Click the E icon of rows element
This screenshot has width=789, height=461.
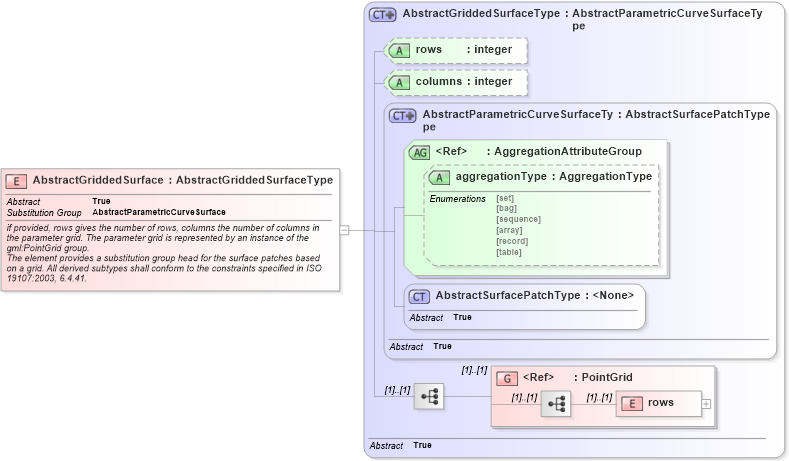click(x=632, y=403)
